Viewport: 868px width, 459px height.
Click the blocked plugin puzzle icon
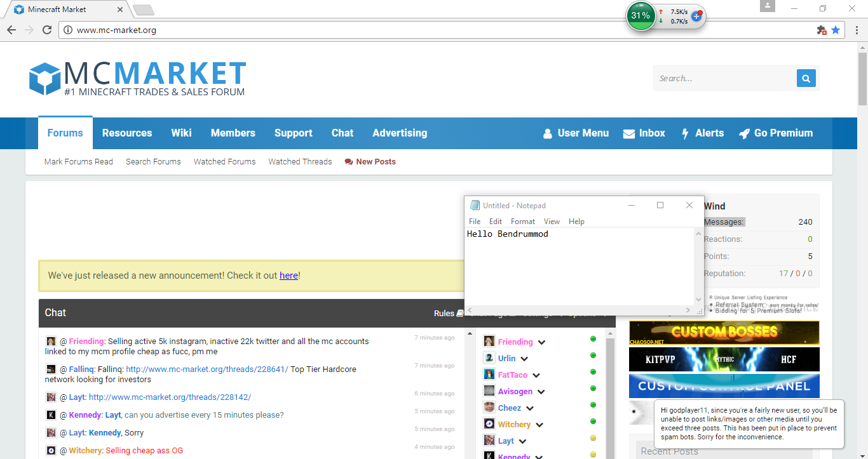pyautogui.click(x=822, y=30)
